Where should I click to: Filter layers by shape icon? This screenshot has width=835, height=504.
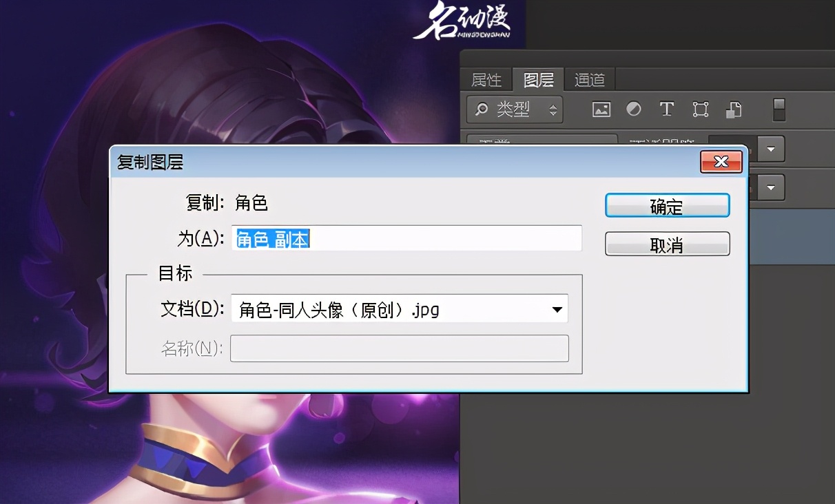pos(701,109)
